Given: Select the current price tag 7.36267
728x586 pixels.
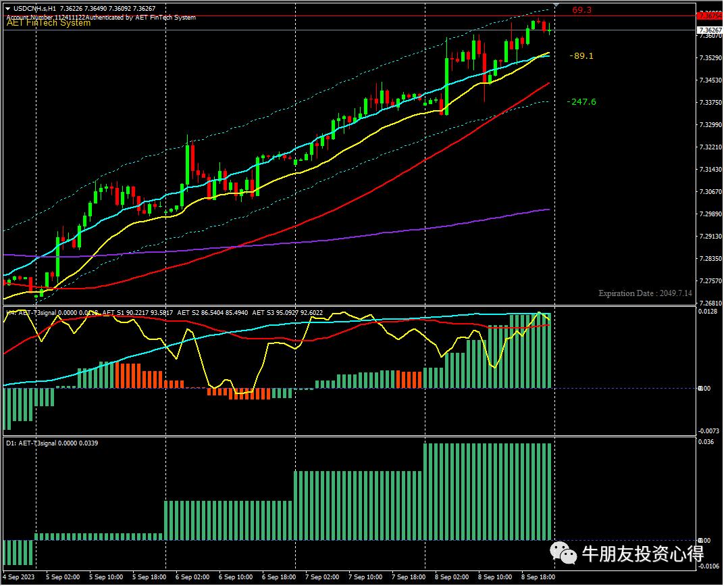Looking at the screenshot, I should 710,30.
